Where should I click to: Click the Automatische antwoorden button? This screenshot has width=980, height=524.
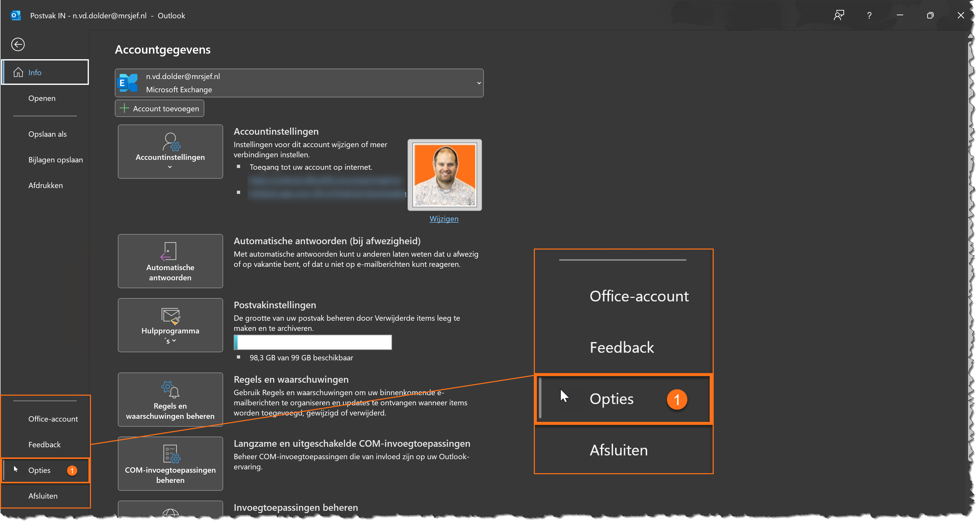(x=170, y=261)
